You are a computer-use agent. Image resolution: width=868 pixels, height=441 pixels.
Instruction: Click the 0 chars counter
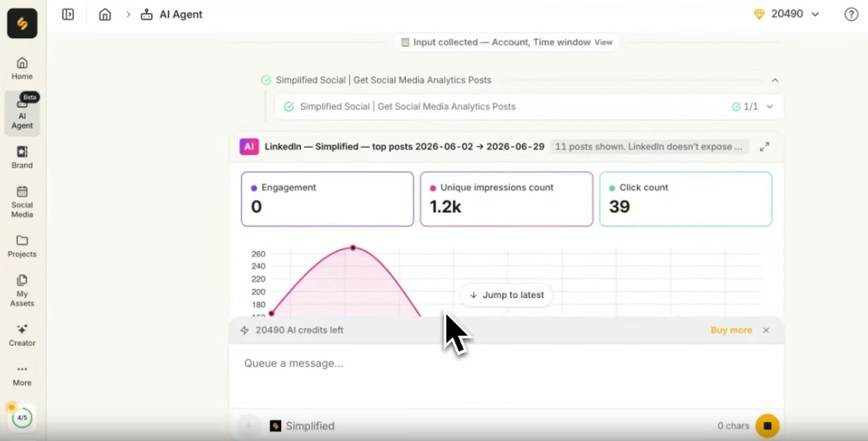733,426
